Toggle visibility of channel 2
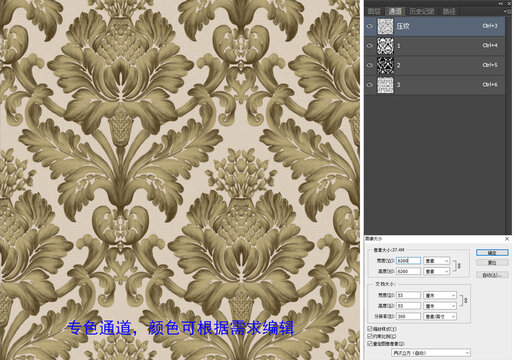 (370, 65)
